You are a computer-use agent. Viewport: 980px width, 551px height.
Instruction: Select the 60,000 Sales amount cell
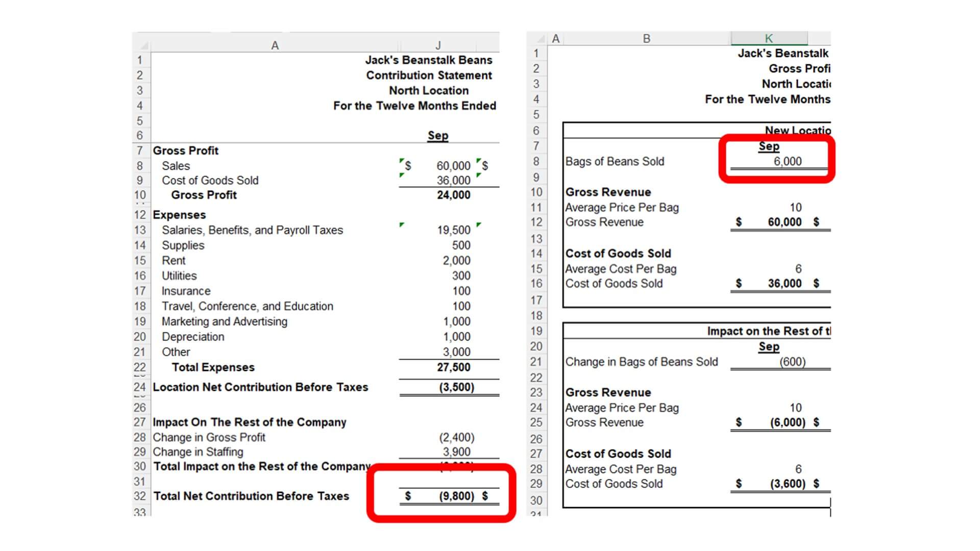(x=452, y=166)
